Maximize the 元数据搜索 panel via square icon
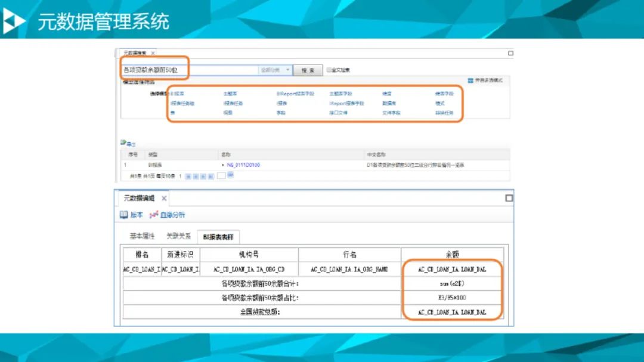 510,53
